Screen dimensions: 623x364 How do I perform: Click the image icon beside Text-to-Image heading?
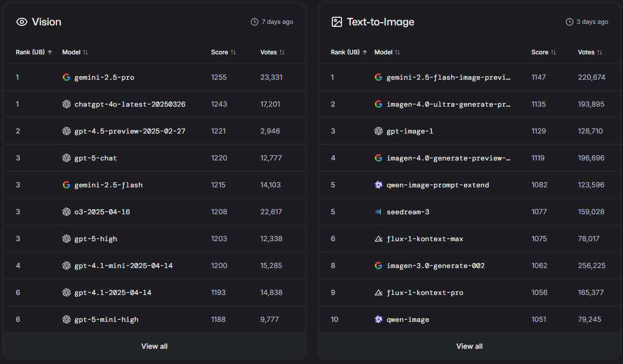pyautogui.click(x=336, y=22)
